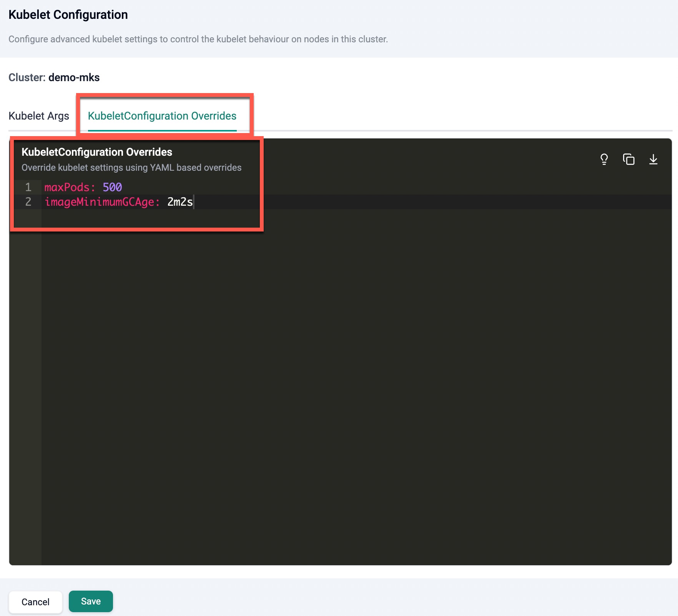Click the imageMinimumGCAge key text
Viewport: 678px width, 616px height.
pos(99,202)
